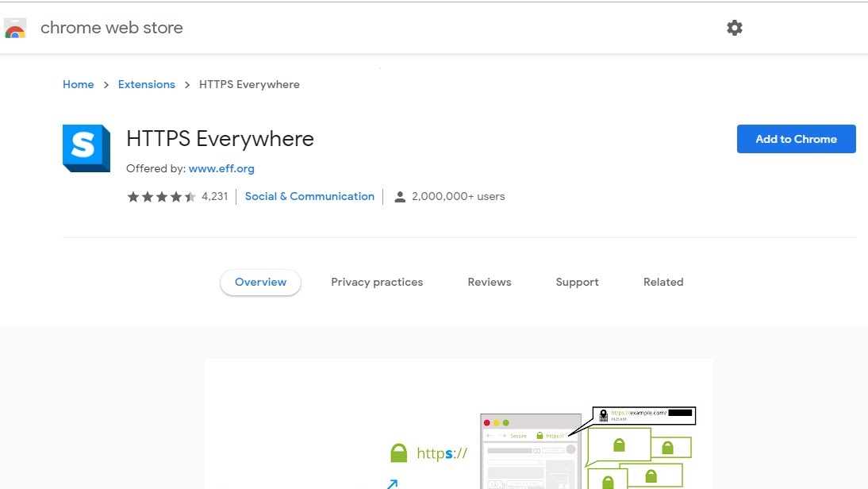The image size is (868, 489).
Task: Click the star rating icons
Action: click(x=161, y=197)
